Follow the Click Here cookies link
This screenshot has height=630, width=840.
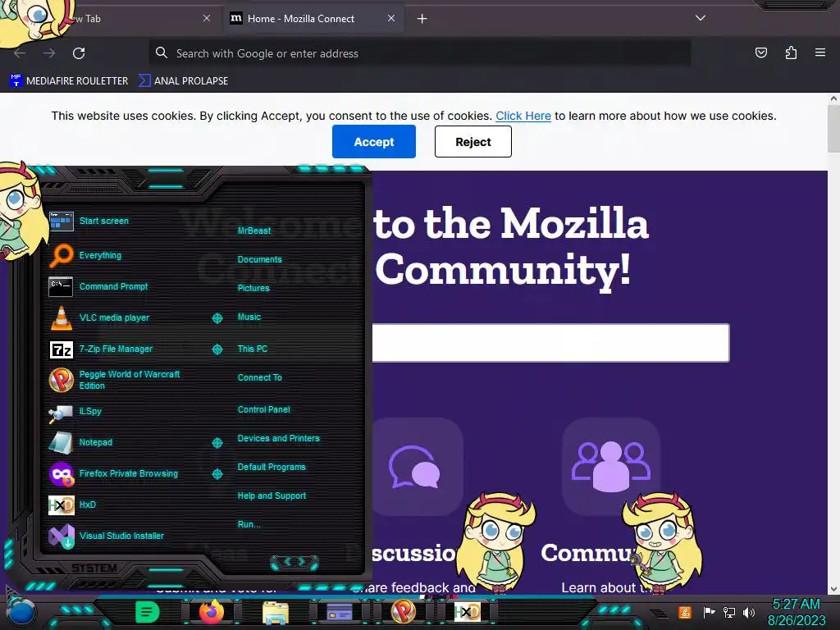point(523,116)
